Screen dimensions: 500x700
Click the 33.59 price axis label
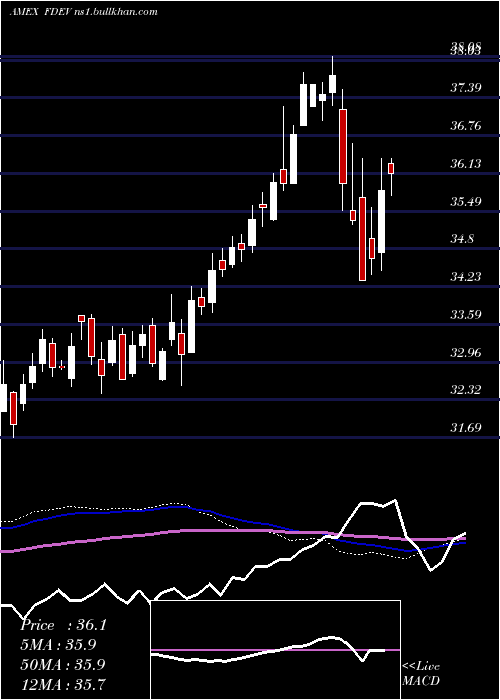(466, 315)
